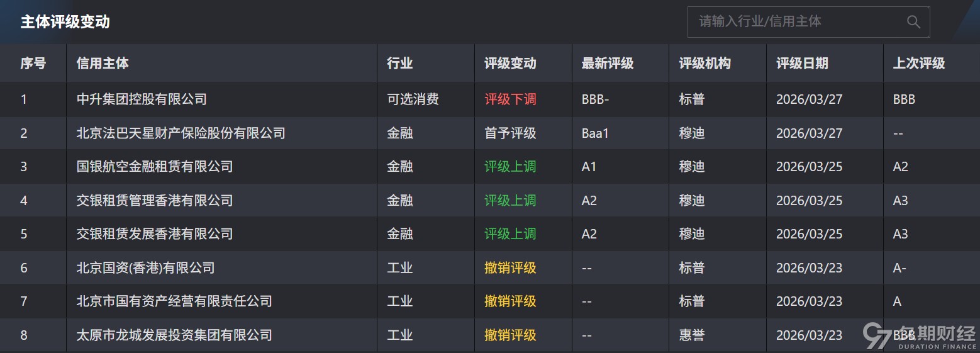Viewport: 980px width, 353px height.
Task: Click the 信用主体 column header
Action: coord(103,63)
